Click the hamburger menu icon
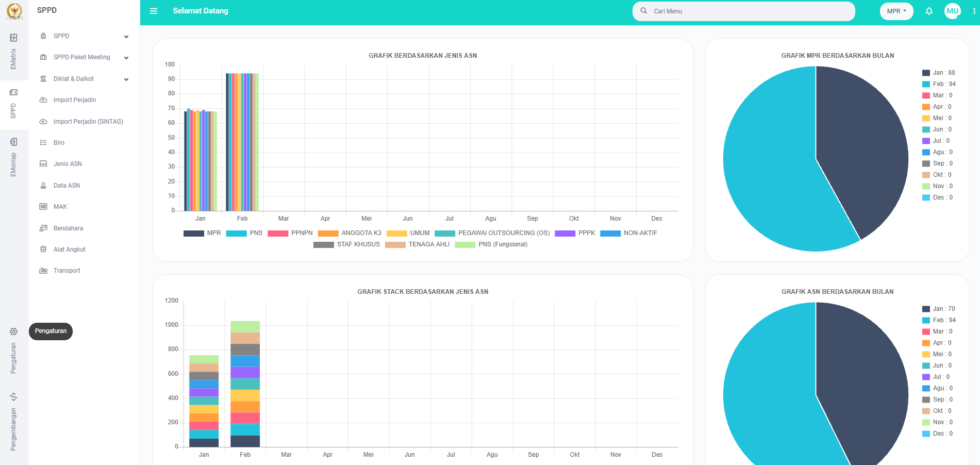This screenshot has width=980, height=465. pos(154,11)
